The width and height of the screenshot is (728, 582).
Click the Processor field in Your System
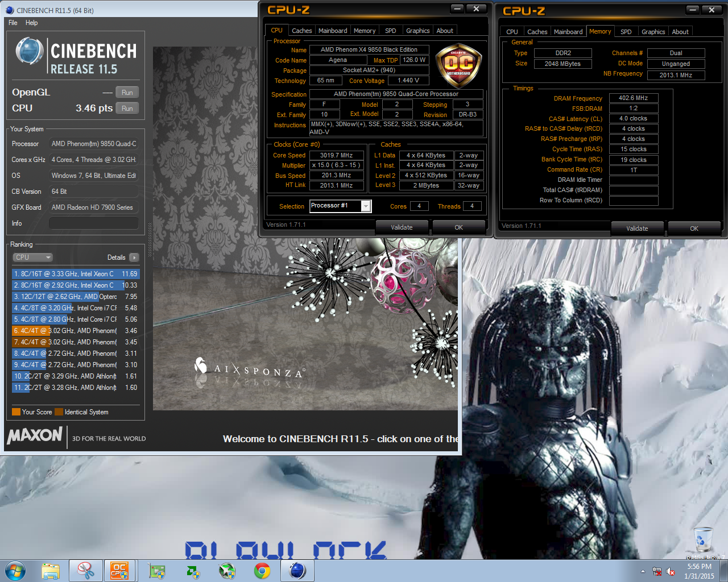pyautogui.click(x=94, y=144)
